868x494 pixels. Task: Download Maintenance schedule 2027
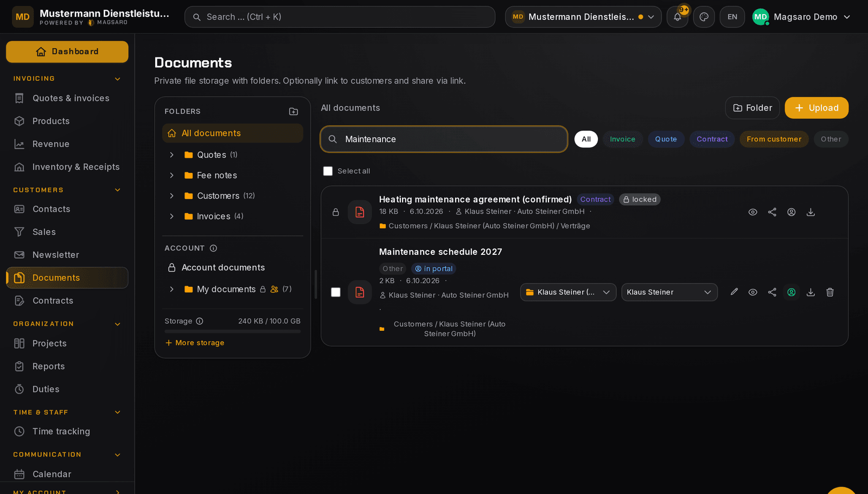point(810,292)
